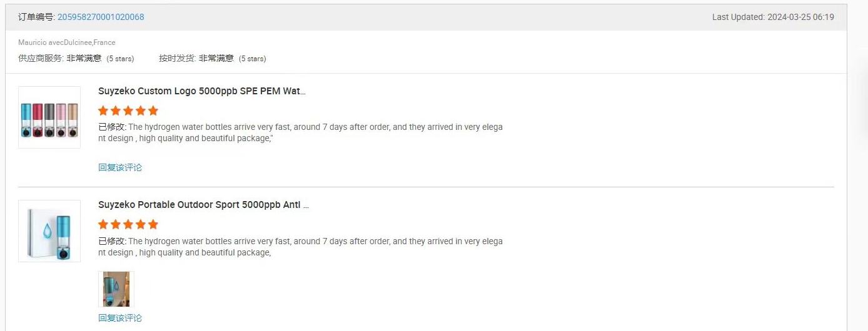Reply to the Portable Outdoor Sport review
Viewport: 868px width, 331px height.
coord(120,318)
